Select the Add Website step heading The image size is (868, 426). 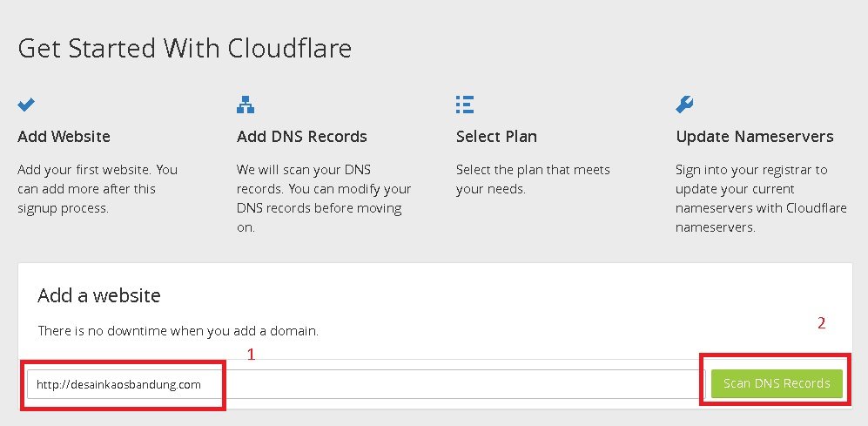point(64,137)
